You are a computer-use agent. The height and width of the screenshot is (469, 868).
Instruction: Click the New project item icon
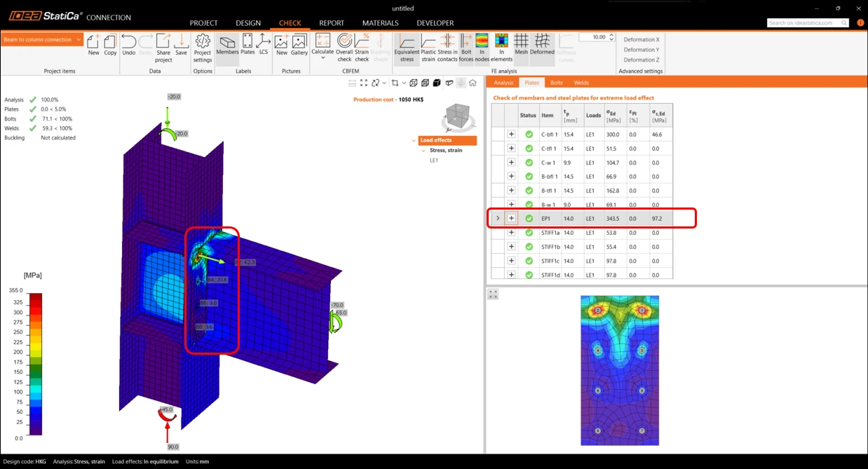point(93,44)
